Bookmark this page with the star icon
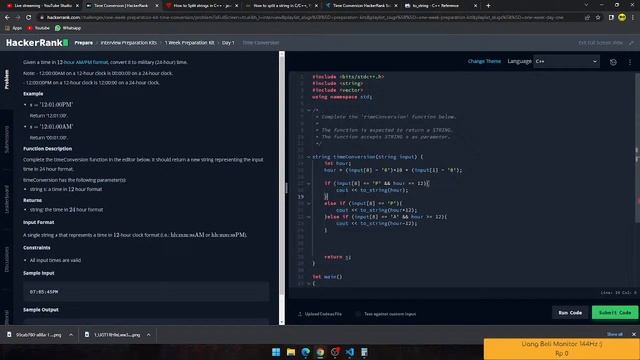 click(598, 18)
